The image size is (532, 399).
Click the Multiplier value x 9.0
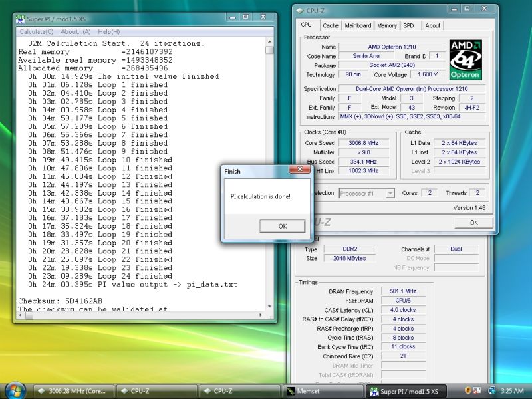click(x=363, y=152)
